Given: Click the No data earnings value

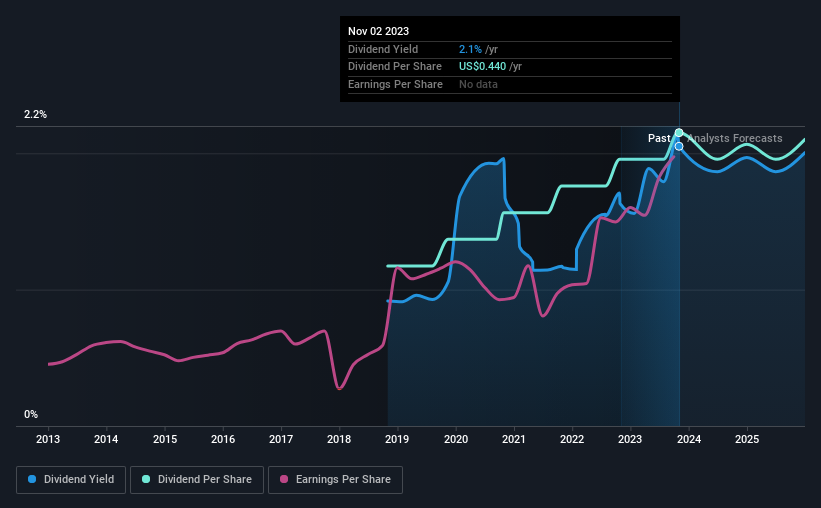Looking at the screenshot, I should [479, 84].
